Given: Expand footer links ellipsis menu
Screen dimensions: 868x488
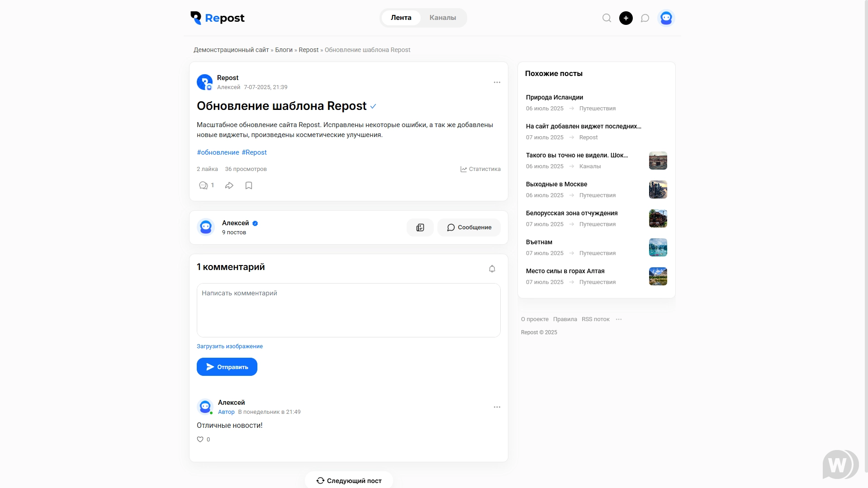Looking at the screenshot, I should coord(619,319).
